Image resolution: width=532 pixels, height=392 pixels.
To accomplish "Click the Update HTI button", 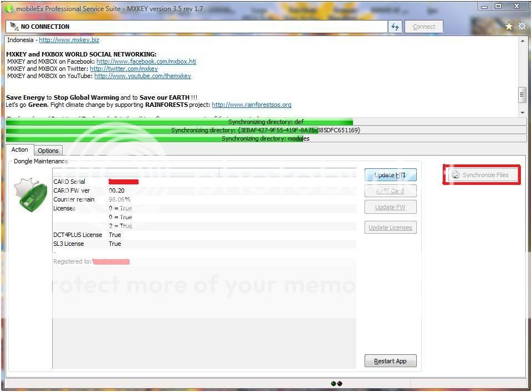I will click(x=390, y=175).
